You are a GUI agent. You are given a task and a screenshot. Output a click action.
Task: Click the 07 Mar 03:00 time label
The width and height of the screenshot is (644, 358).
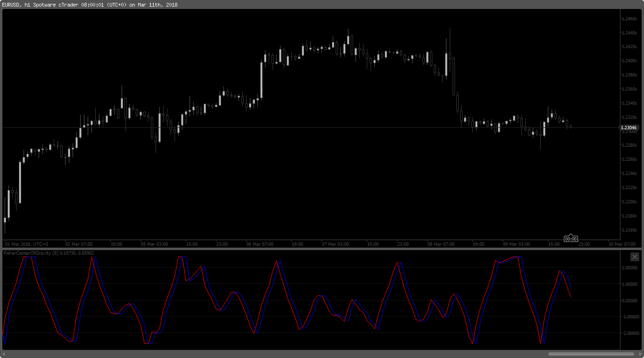coord(335,244)
